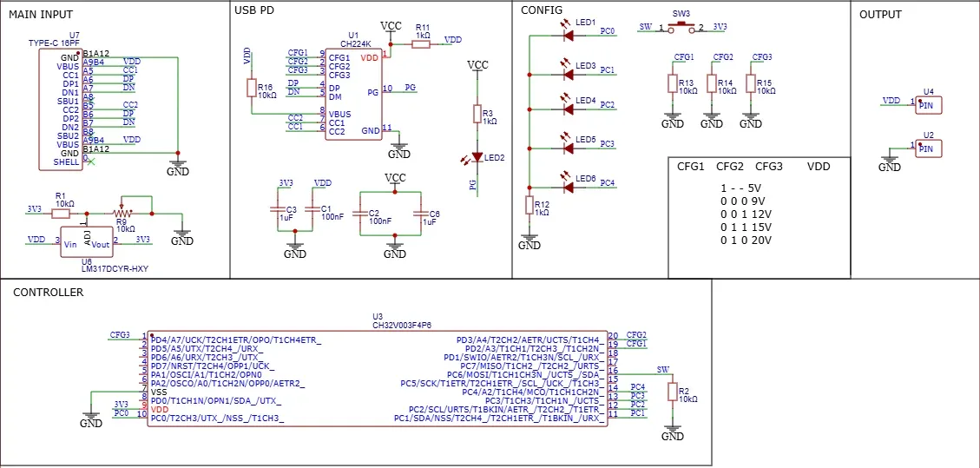Click the CONFIG section title
Screen dimensions: 980x468
tap(542, 10)
